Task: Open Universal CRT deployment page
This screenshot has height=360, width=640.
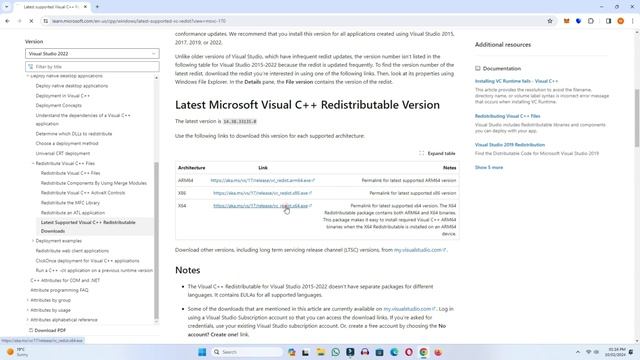Action: (x=63, y=153)
